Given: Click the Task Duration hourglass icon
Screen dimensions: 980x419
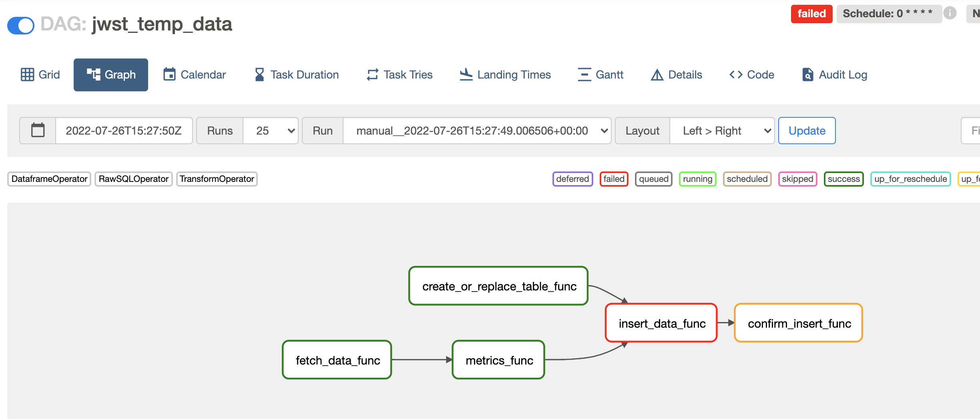Looking at the screenshot, I should click(x=259, y=74).
